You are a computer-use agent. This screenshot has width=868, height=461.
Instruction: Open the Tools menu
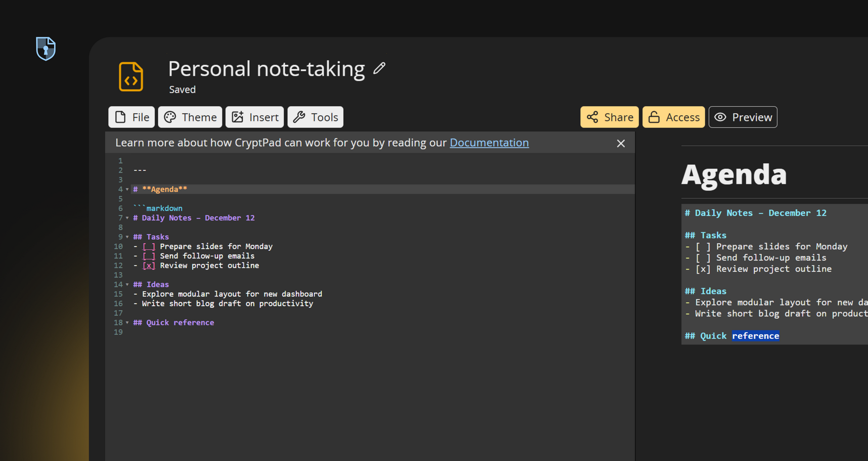tap(315, 117)
